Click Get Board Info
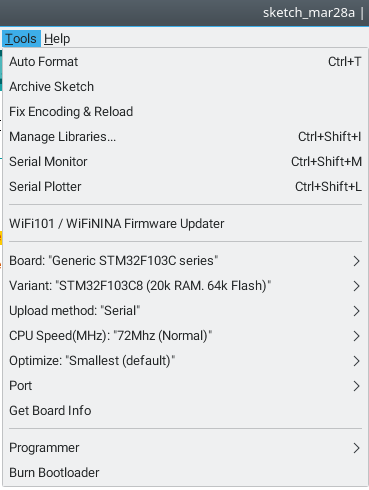The width and height of the screenshot is (369, 490). pos(185,411)
